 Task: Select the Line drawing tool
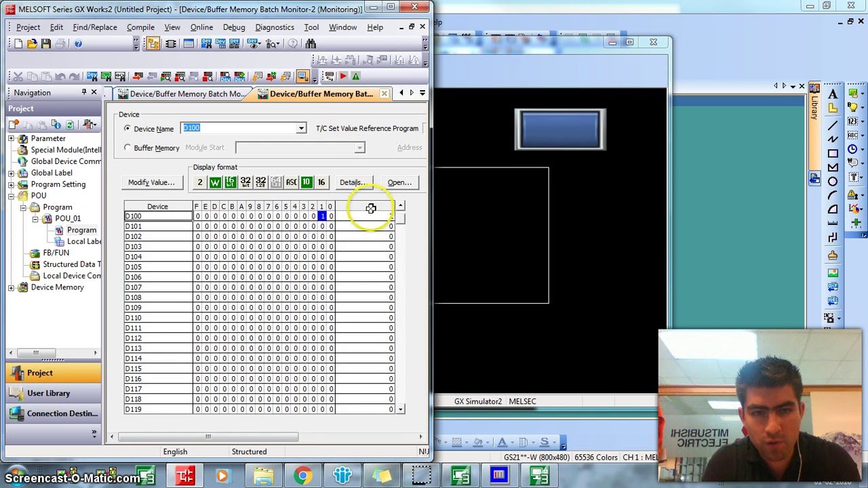click(x=833, y=124)
